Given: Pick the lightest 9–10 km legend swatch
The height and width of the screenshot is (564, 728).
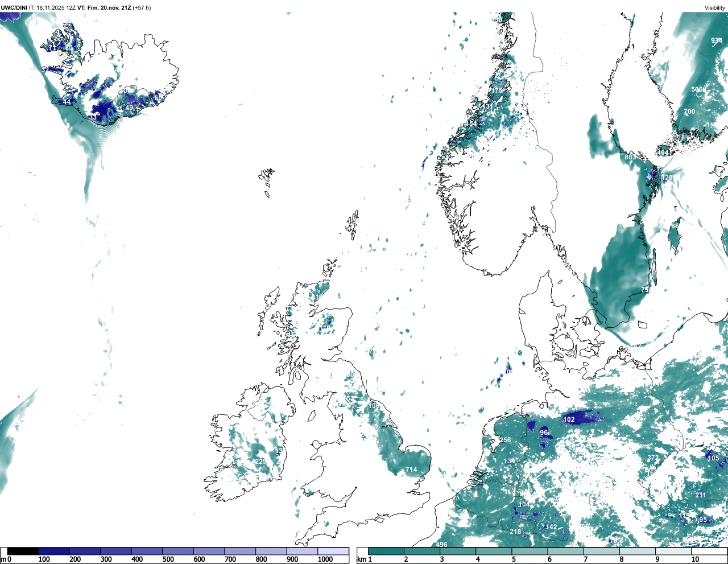Looking at the screenshot, I should pos(675,551).
